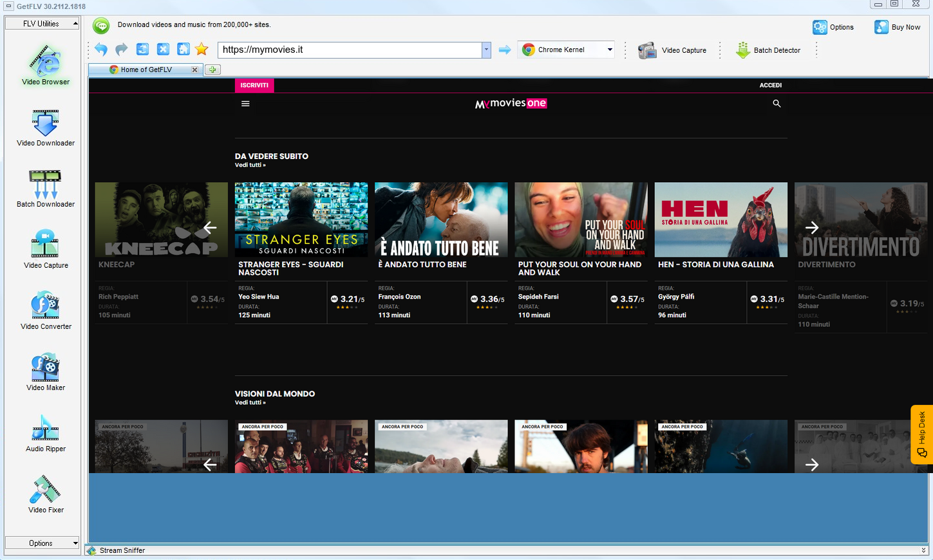933x560 pixels.
Task: Click the MYmovies ONE logo
Action: click(511, 104)
